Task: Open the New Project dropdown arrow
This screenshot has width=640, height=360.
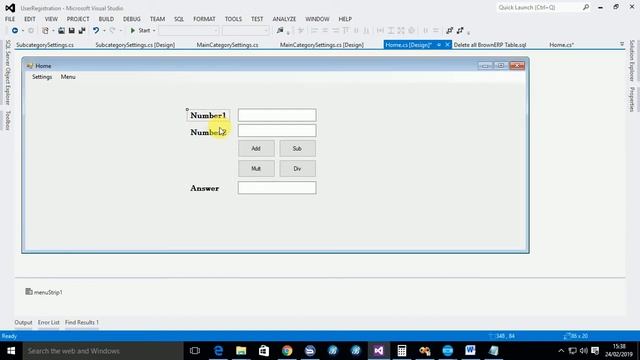Action: click(x=53, y=31)
